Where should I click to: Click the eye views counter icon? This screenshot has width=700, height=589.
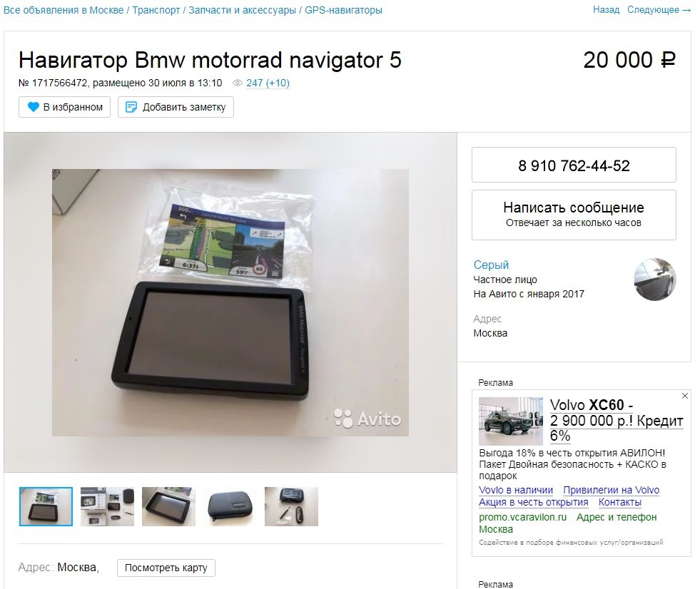[238, 83]
